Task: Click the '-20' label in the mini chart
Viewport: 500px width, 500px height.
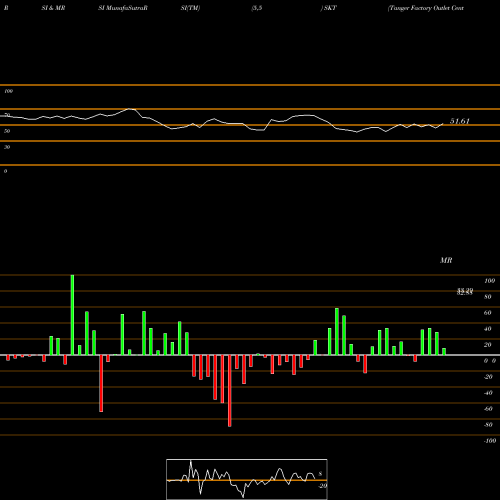Action: click(x=322, y=486)
